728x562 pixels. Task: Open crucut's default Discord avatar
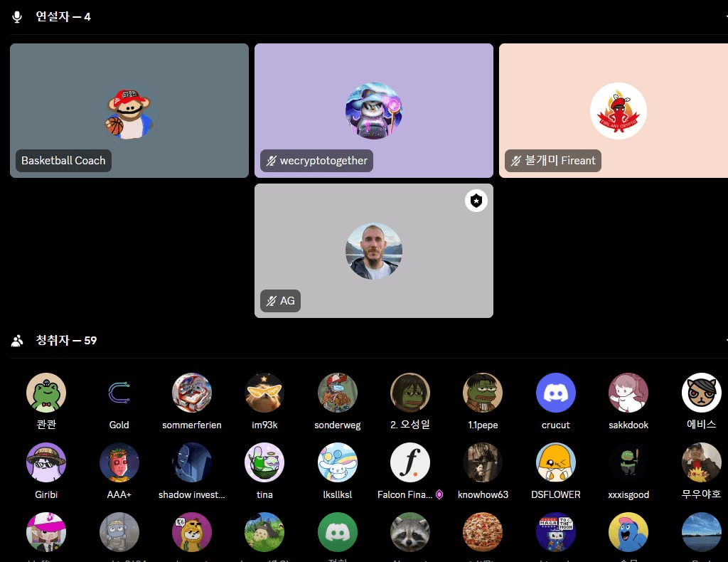point(556,393)
